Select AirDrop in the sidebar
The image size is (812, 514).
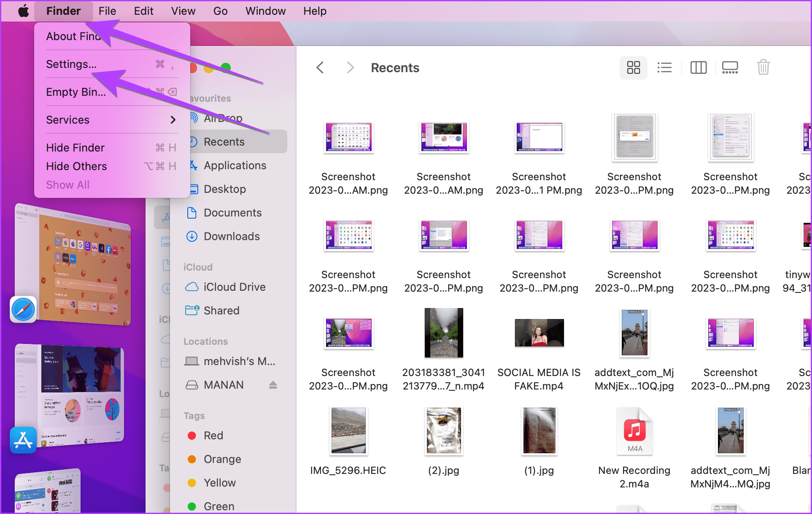pyautogui.click(x=223, y=118)
